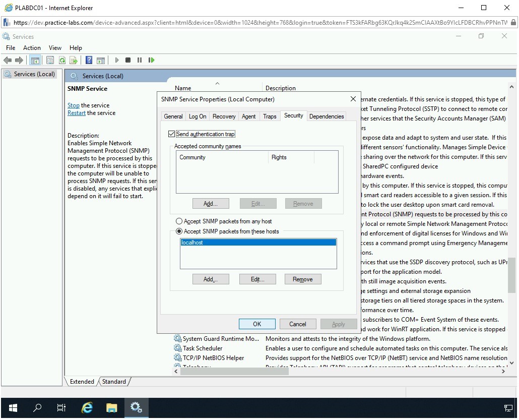Click the Restart the service link
Image resolution: width=519 pixels, height=420 pixels.
point(77,113)
